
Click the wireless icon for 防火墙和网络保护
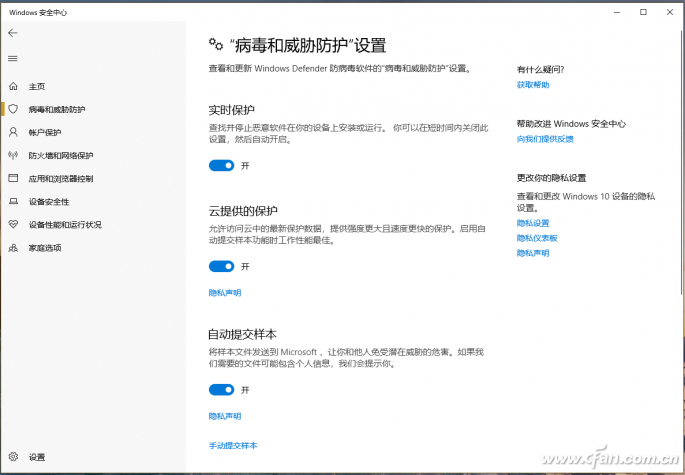(x=13, y=155)
